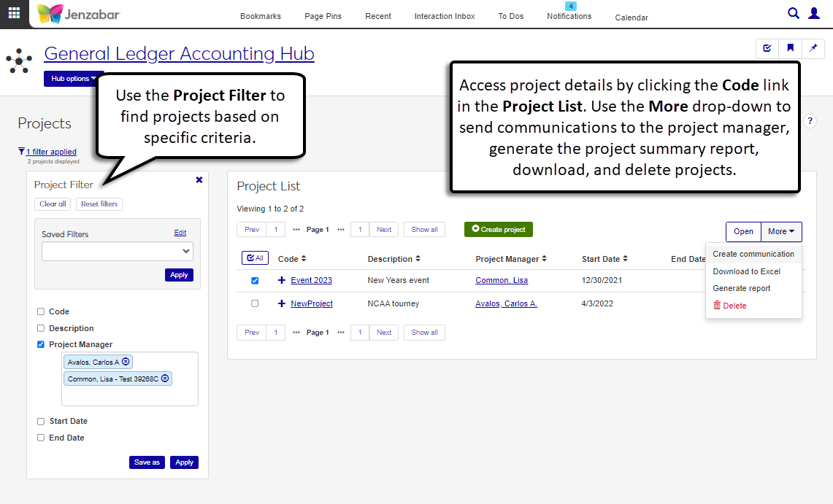Collapse the More dropdown button
Image resolution: width=833 pixels, height=504 pixels.
tap(781, 231)
